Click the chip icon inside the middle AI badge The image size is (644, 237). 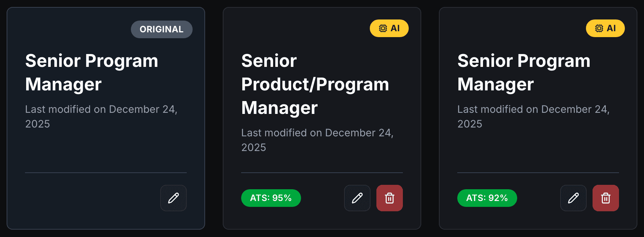(x=382, y=28)
